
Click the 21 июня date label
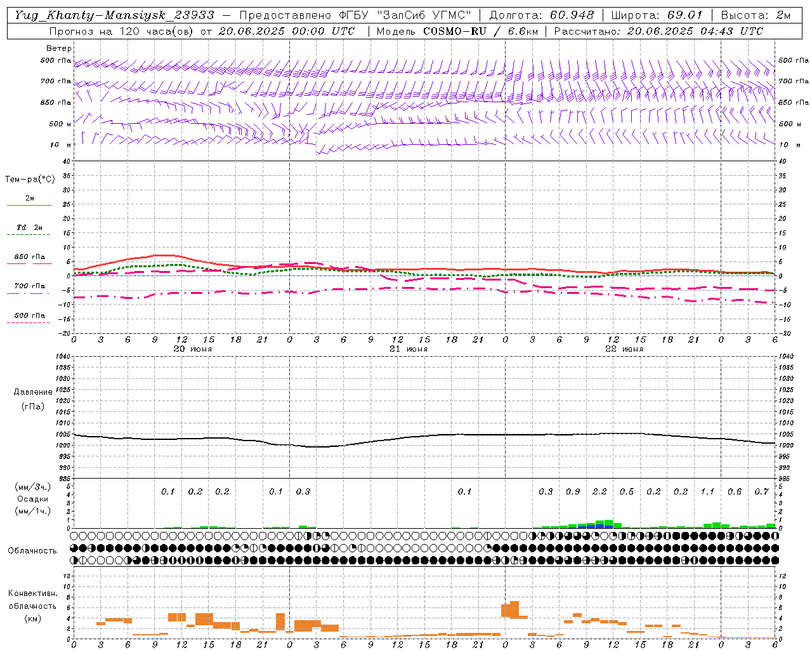pyautogui.click(x=409, y=349)
